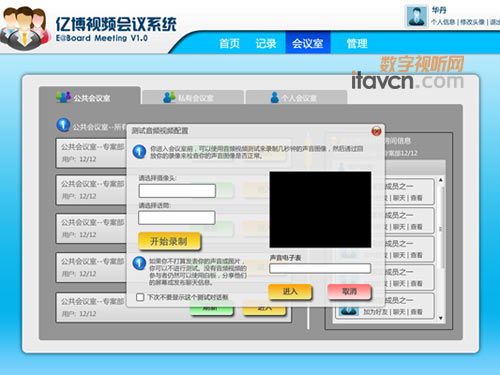Tick the 下次不要显示这个测试对话框 checkbox
The height and width of the screenshot is (375, 500).
pos(140,297)
